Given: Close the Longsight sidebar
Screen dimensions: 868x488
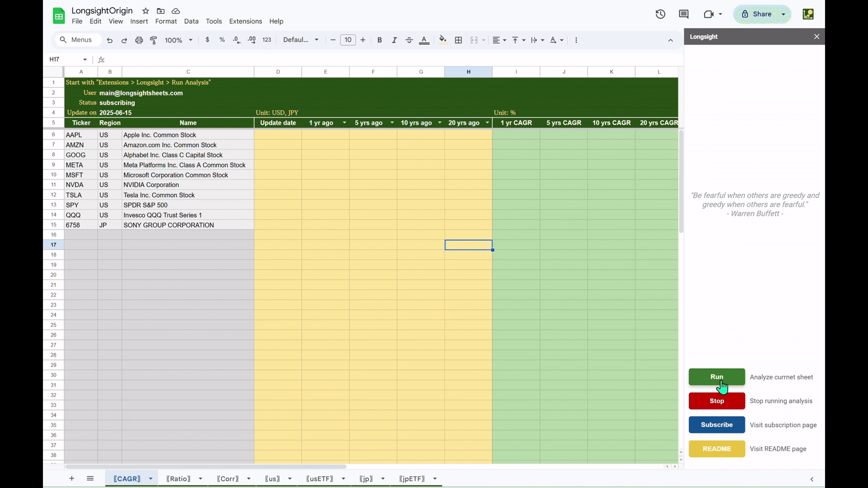Looking at the screenshot, I should pos(817,36).
